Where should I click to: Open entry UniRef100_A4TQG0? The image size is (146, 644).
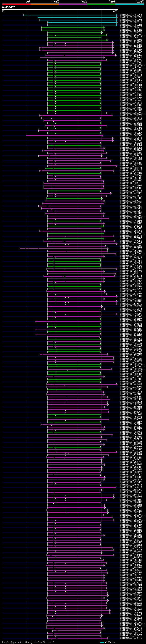pyautogui.click(x=131, y=110)
